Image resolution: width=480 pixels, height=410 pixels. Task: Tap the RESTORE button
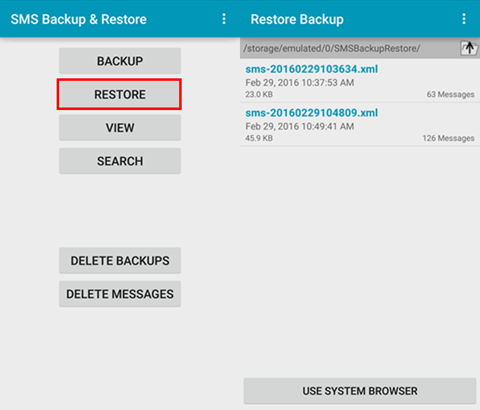[120, 94]
